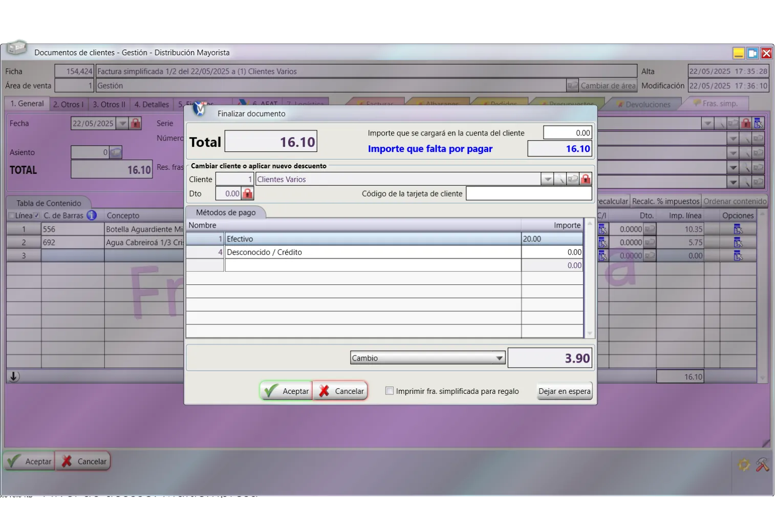Open options icon for line 10.35
This screenshot has height=532, width=776.
pos(738,229)
